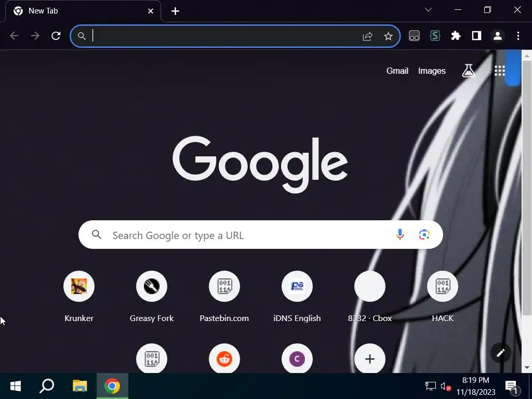Click the browser forward arrow
Screen dimensions: 532x399
pyautogui.click(x=35, y=36)
